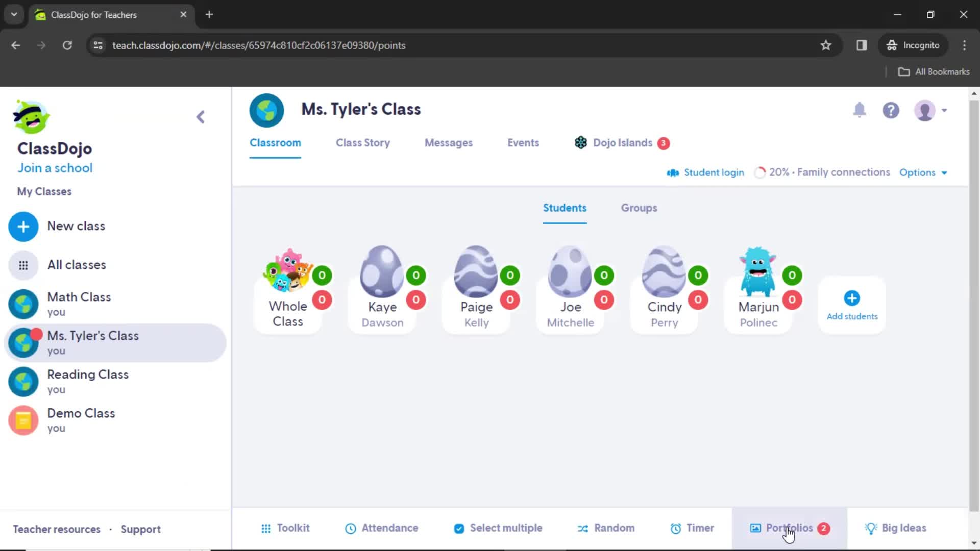Click Kaye Dawson's red negative points badge
This screenshot has height=551, width=980.
point(416,300)
